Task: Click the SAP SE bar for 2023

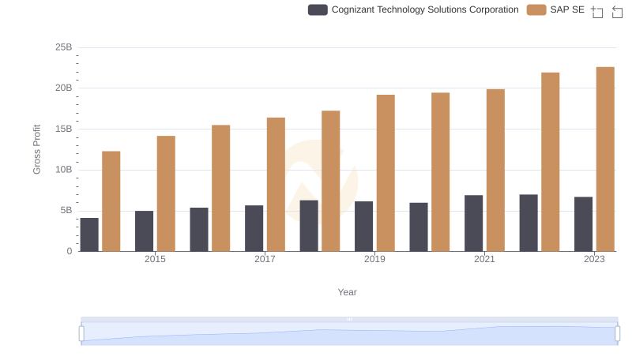Action: click(x=605, y=159)
